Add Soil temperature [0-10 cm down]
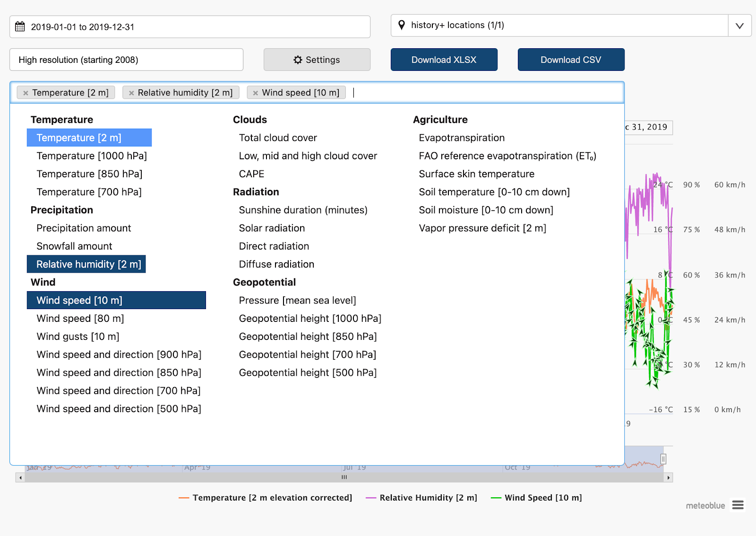This screenshot has width=756, height=536. [494, 192]
